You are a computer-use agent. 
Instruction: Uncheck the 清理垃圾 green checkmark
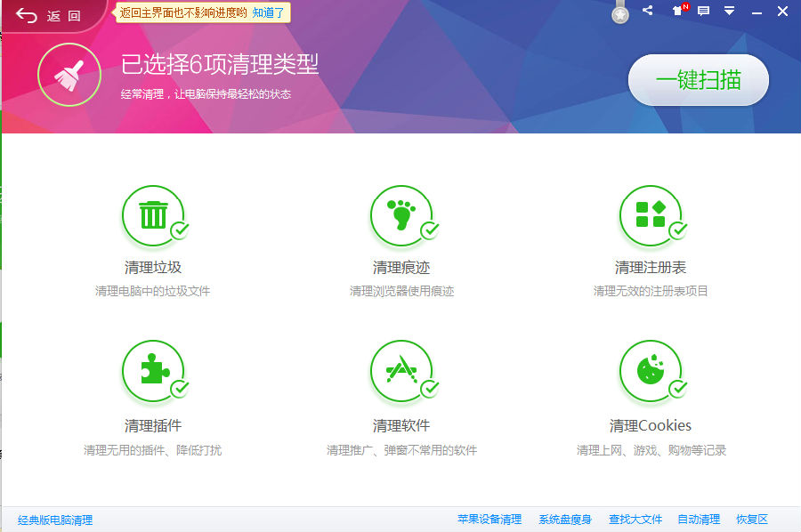point(180,230)
